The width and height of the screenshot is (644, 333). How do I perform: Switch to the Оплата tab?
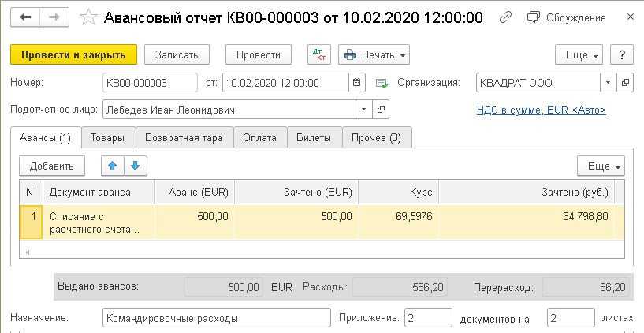259,138
